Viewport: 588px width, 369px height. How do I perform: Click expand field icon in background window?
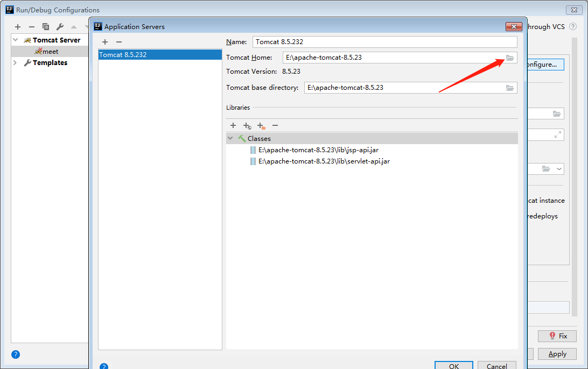(x=558, y=134)
